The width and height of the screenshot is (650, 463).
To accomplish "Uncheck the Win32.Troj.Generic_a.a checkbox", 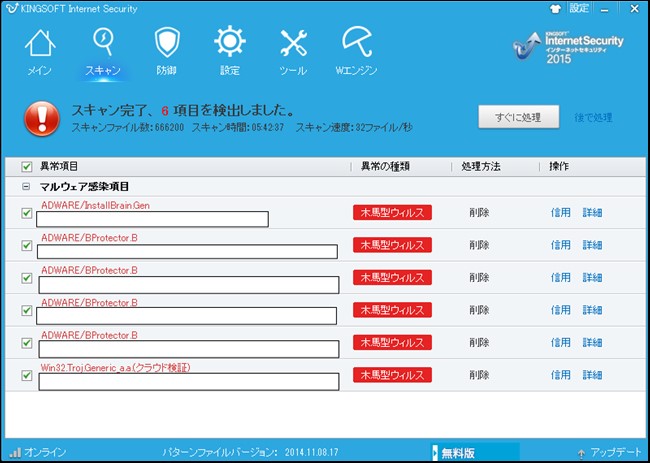I will click(x=27, y=375).
